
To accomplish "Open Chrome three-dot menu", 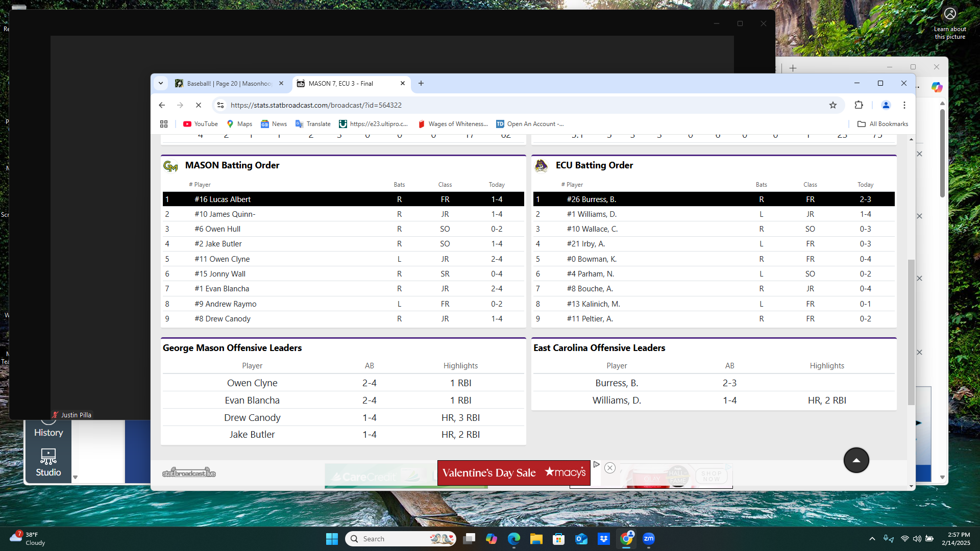I will pos(904,105).
